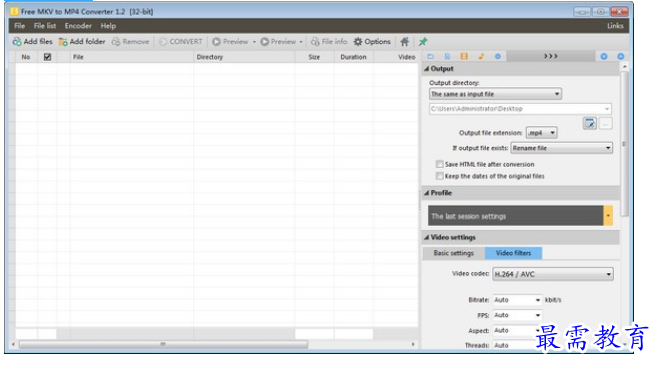Click the Add files toolbar button
Viewport: 657px width, 369px height.
[x=32, y=41]
